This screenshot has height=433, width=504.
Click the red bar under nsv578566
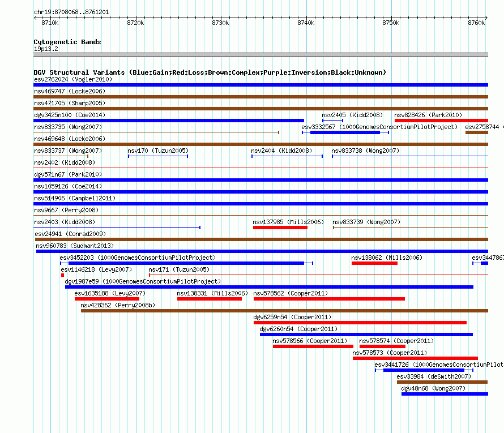tap(313, 346)
